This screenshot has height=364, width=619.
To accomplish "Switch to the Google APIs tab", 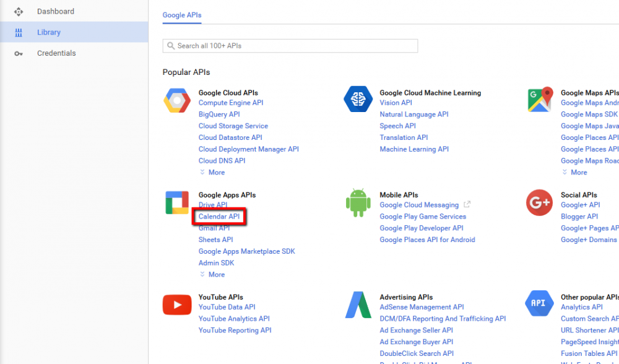I will [181, 15].
